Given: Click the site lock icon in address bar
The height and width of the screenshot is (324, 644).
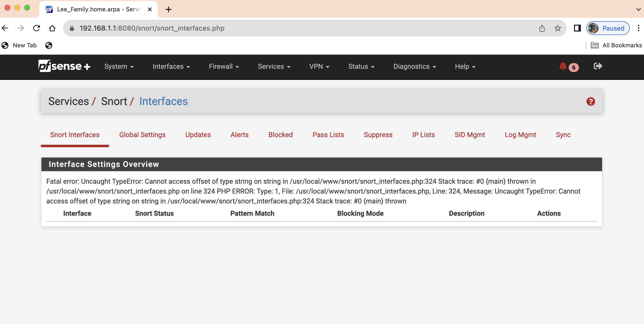Looking at the screenshot, I should (72, 28).
